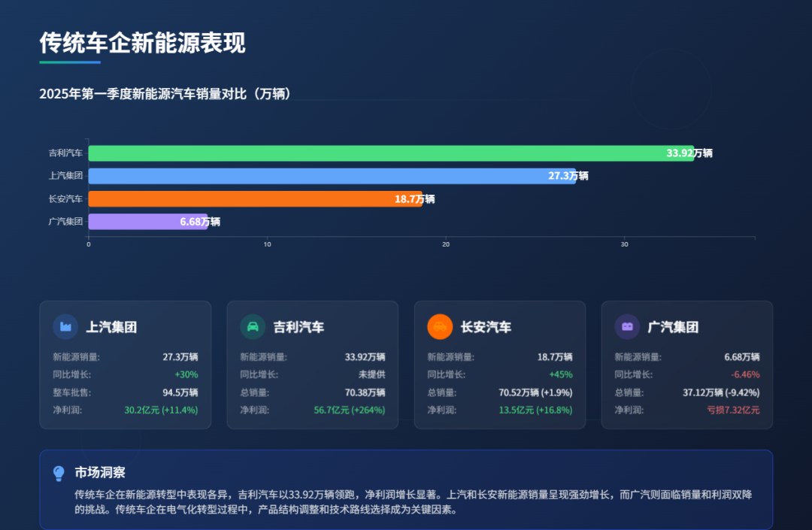The image size is (812, 530).
Task: Click the x-axis tick label 0
Action: point(89,244)
